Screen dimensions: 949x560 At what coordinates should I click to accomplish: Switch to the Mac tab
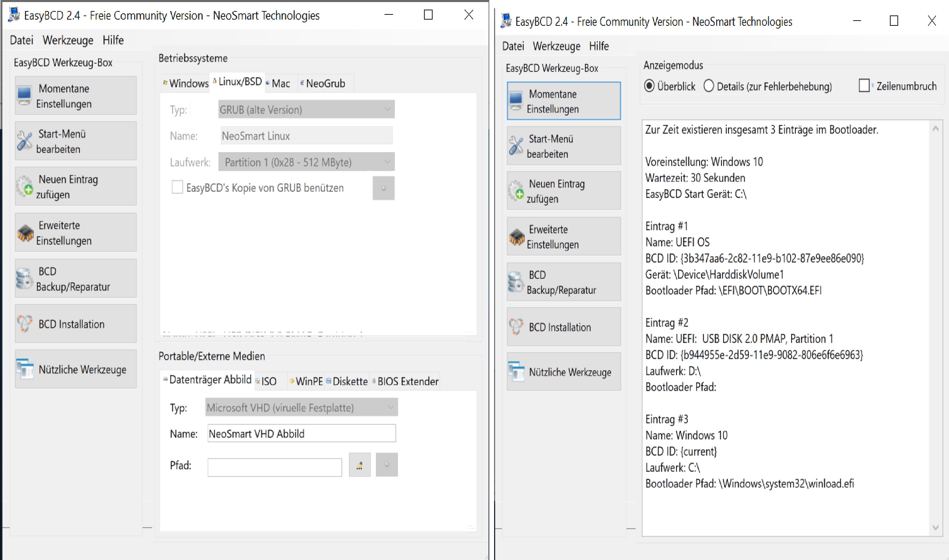click(281, 83)
